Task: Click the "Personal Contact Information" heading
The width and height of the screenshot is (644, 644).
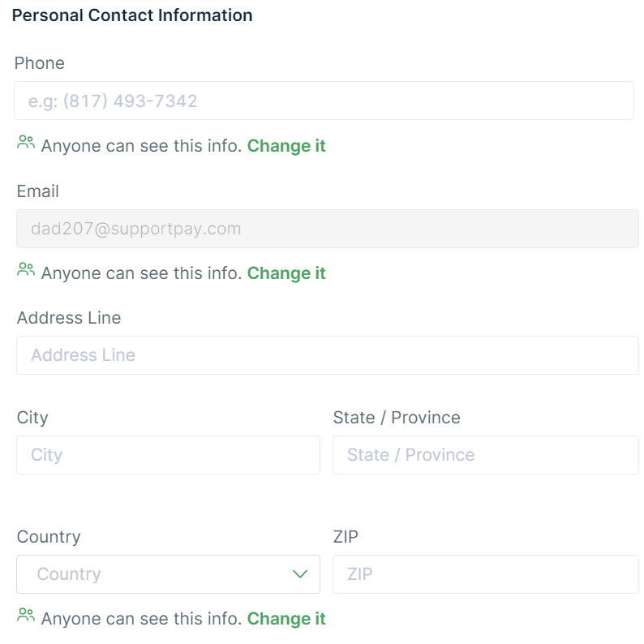Action: coord(132,15)
